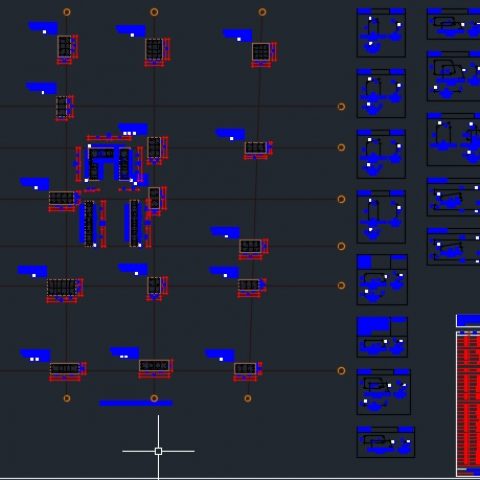The height and width of the screenshot is (480, 480).
Task: Open the topmost detail box in the right detail column
Action: (x=453, y=24)
